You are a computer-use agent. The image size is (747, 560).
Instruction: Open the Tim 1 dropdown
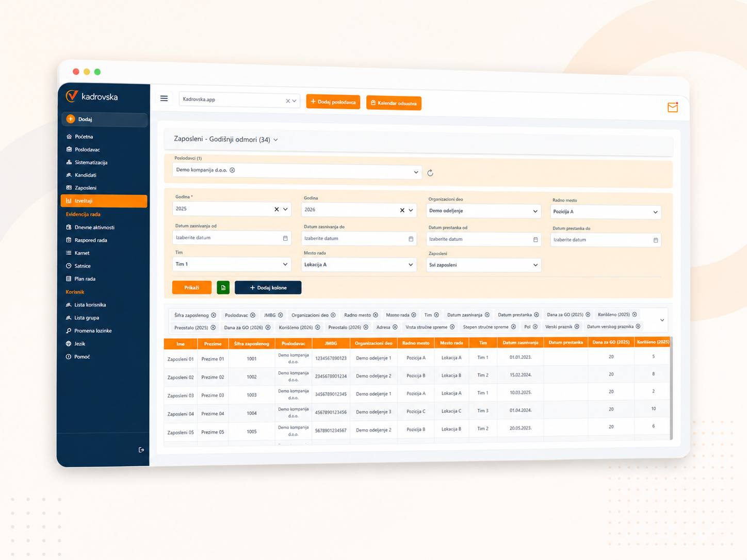click(x=232, y=264)
